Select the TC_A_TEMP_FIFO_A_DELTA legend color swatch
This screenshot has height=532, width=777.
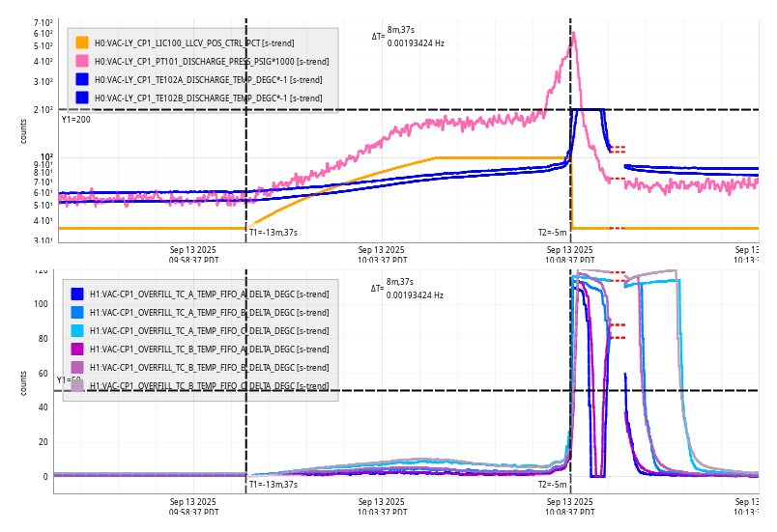coord(77,294)
